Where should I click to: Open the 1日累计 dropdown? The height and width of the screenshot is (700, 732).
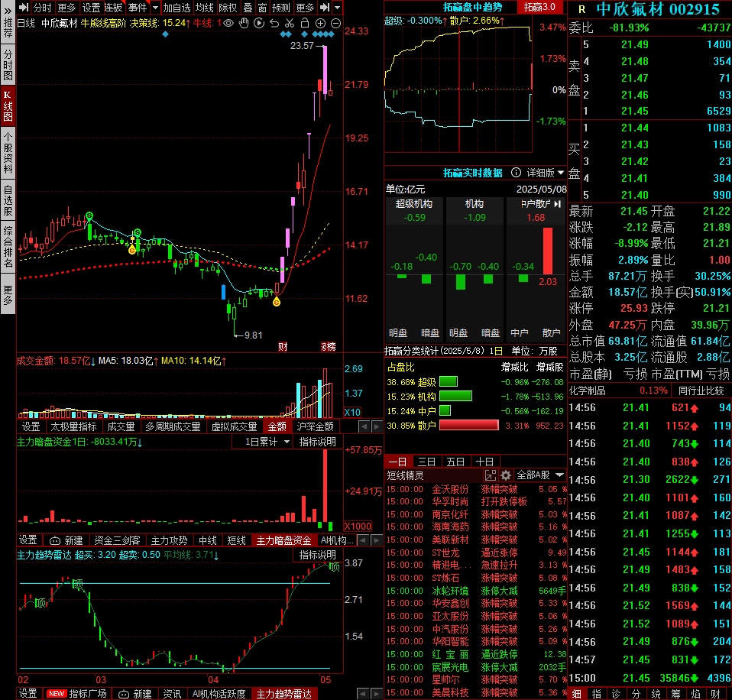click(267, 442)
